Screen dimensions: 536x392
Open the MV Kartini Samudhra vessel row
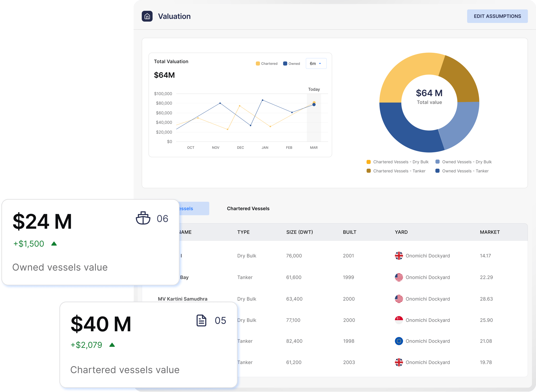(183, 299)
